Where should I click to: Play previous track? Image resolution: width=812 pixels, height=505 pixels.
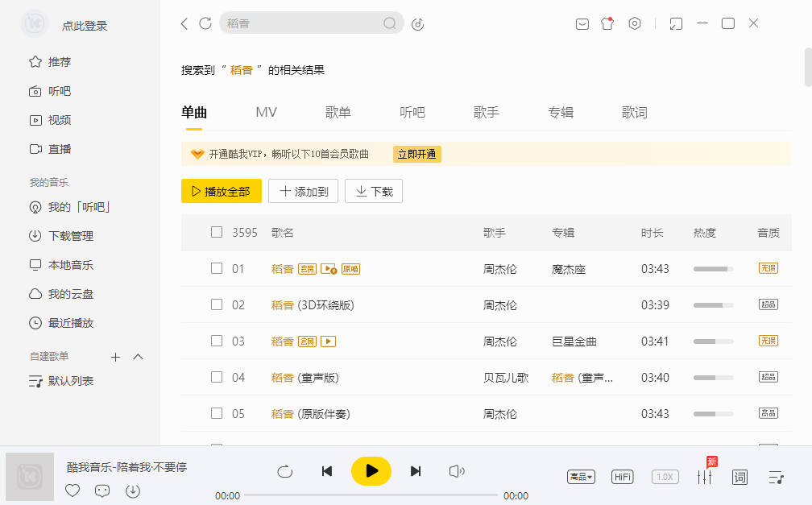click(x=327, y=471)
